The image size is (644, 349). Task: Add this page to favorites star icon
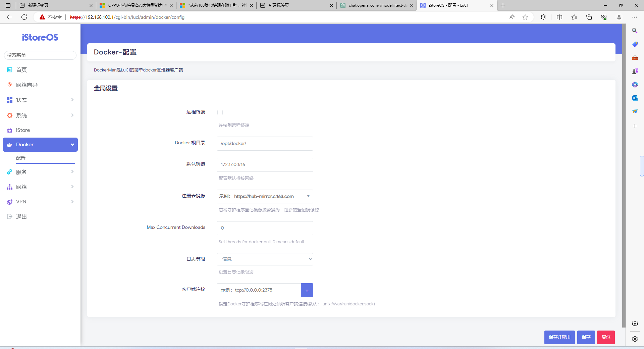tap(525, 17)
